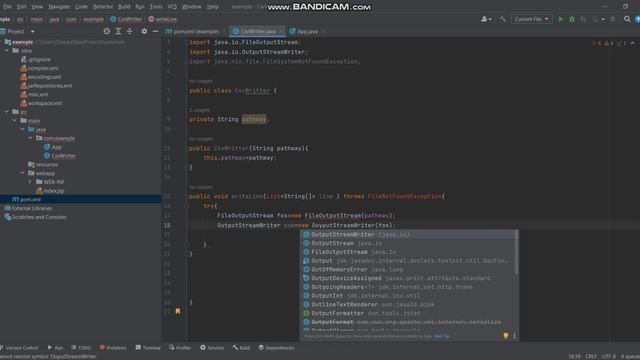Click the green Run button in toolbar
This screenshot has height=360, width=640.
tap(560, 19)
